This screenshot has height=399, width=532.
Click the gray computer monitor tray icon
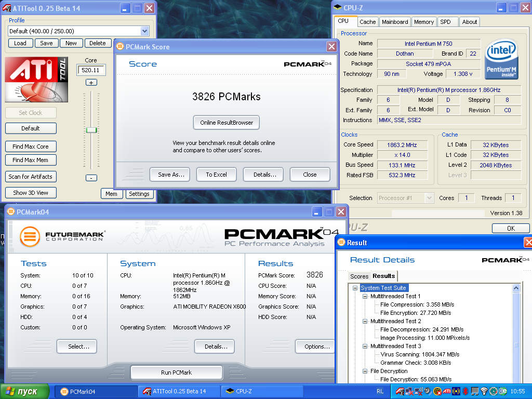pos(475,391)
